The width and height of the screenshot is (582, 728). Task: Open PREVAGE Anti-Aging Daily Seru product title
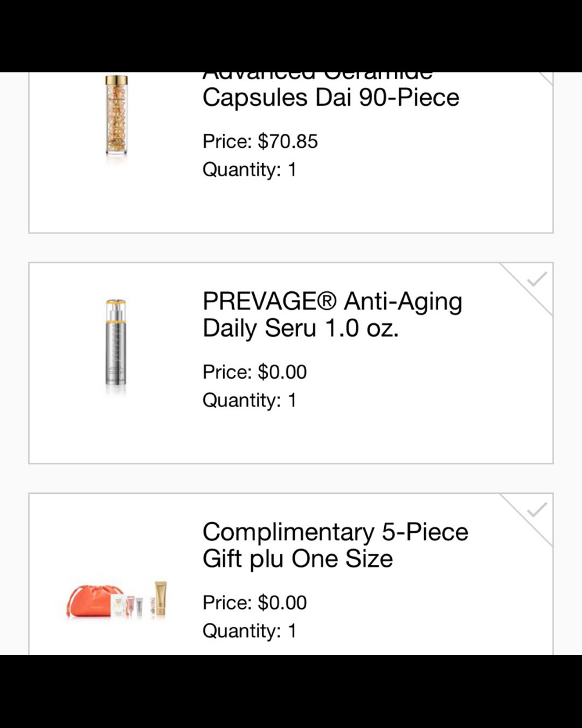[x=332, y=314]
